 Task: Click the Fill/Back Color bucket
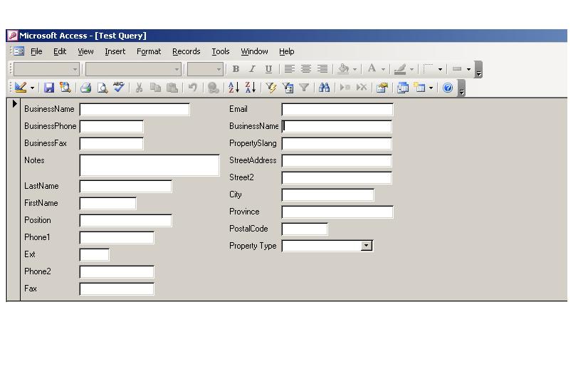pos(343,69)
